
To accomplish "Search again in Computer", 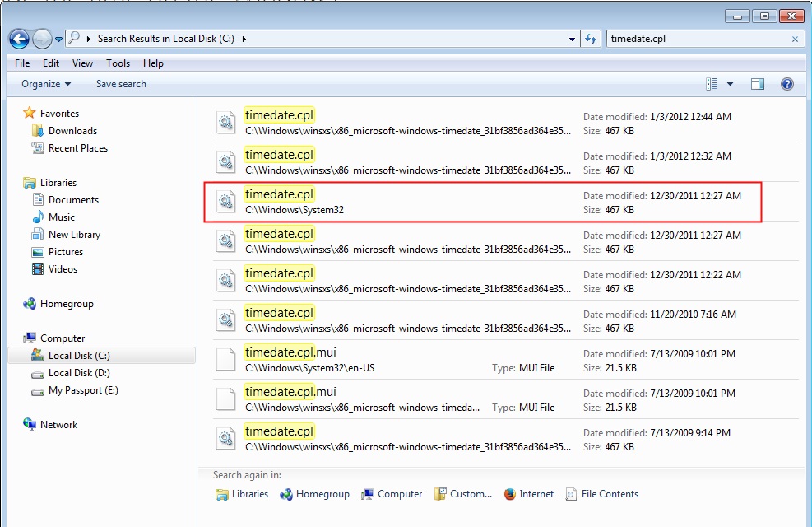I will pyautogui.click(x=392, y=494).
